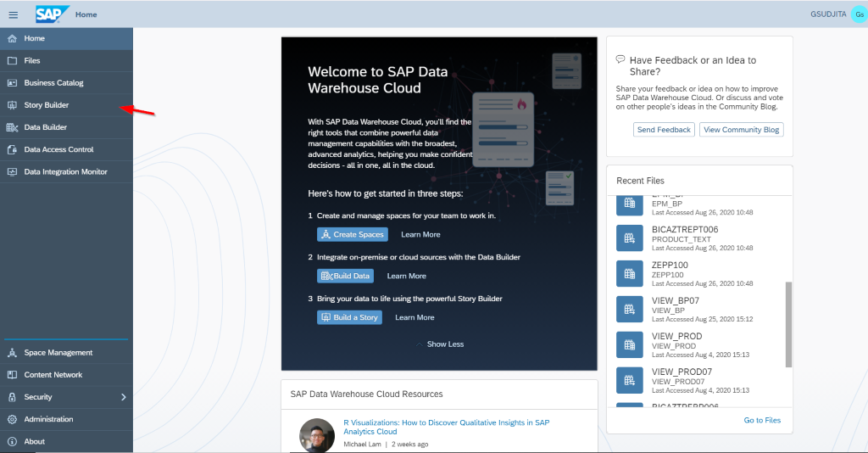Open the GS user avatar

tap(860, 14)
